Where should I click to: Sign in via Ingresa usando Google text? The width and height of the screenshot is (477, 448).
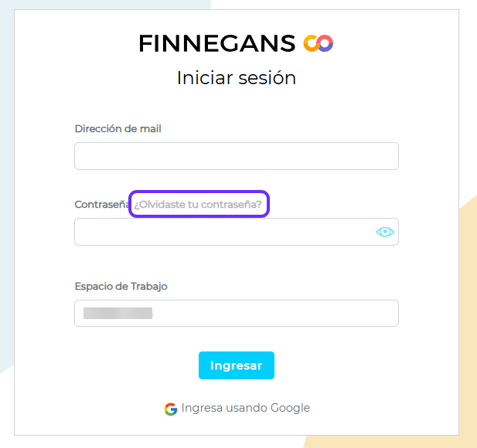245,408
